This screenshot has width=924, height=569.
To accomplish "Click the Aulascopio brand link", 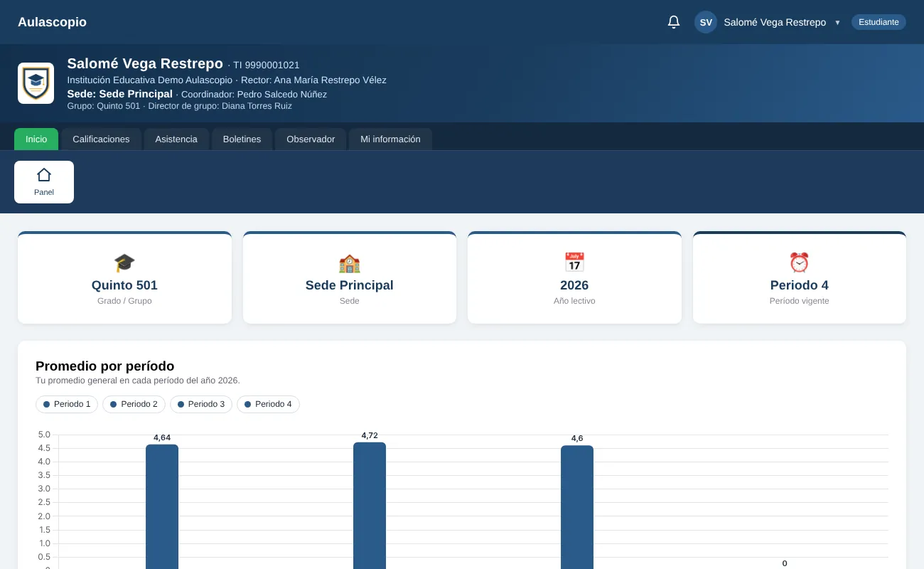I will coord(52,22).
